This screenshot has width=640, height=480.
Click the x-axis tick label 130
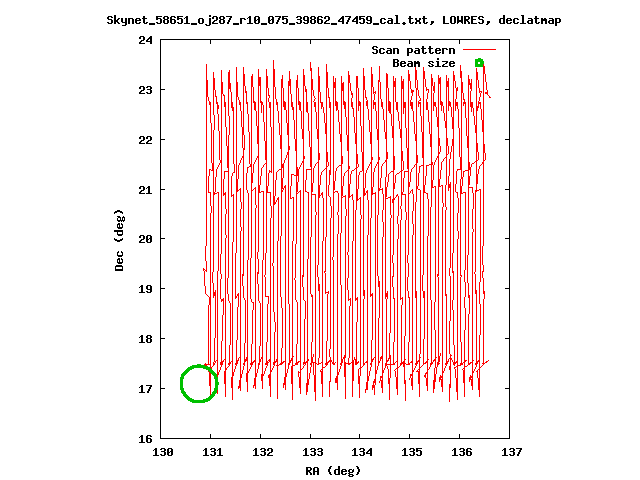(163, 452)
